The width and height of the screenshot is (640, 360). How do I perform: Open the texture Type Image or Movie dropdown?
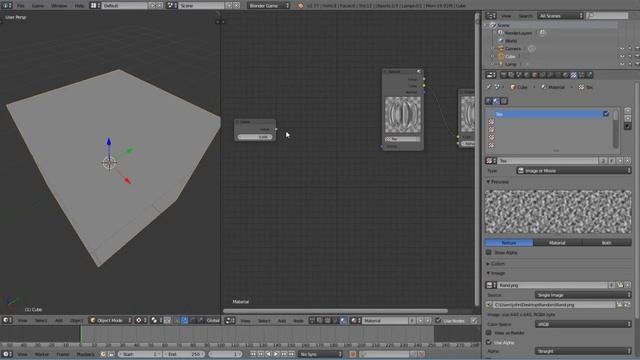pos(574,171)
